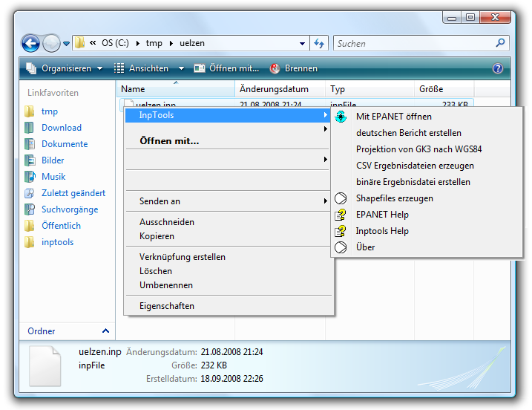The width and height of the screenshot is (532, 410).
Task: Open the Download favorite link
Action: pyautogui.click(x=62, y=128)
